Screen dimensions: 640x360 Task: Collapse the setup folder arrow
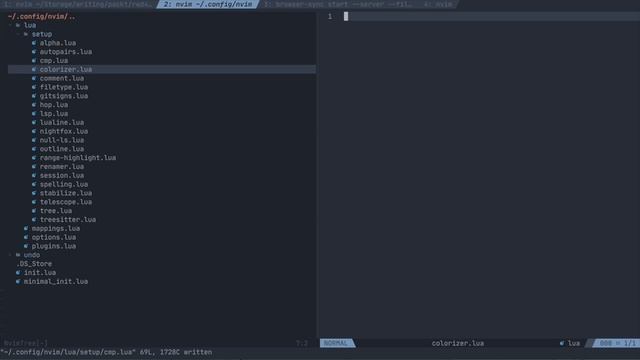pos(18,34)
